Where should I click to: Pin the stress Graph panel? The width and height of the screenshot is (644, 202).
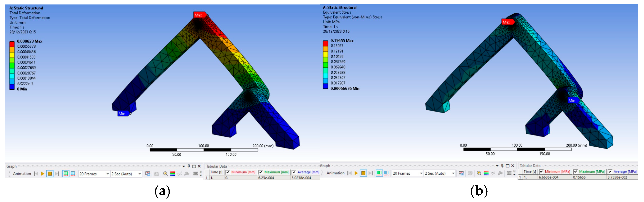pos(502,166)
